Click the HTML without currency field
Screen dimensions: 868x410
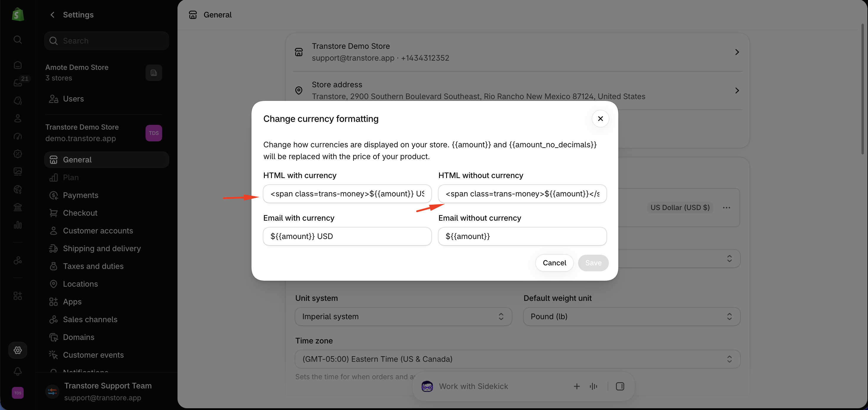522,194
